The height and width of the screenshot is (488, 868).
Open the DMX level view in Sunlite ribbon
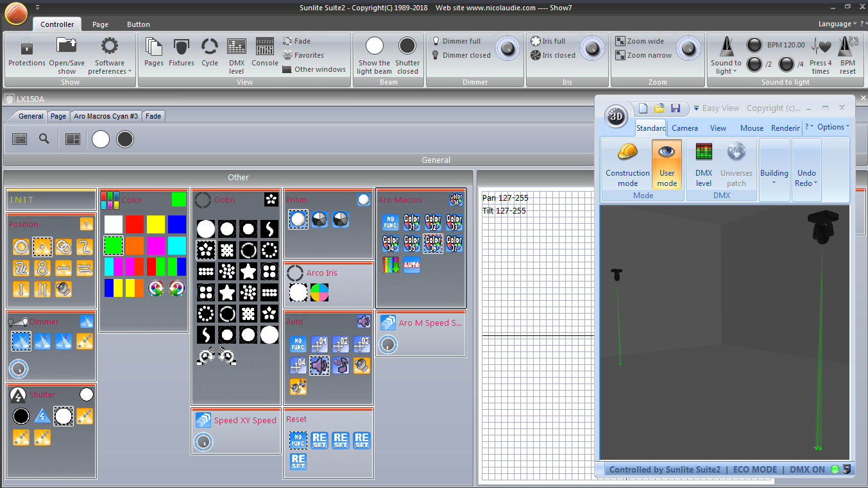(x=237, y=56)
